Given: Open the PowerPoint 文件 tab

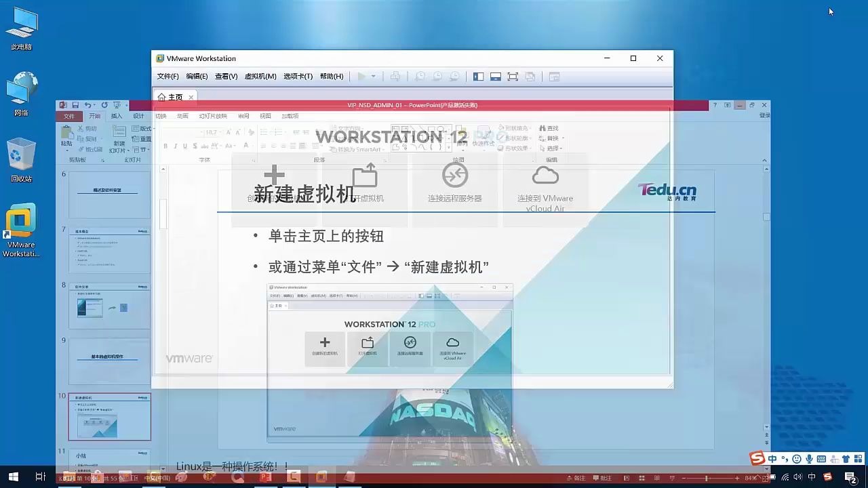Looking at the screenshot, I should point(69,117).
